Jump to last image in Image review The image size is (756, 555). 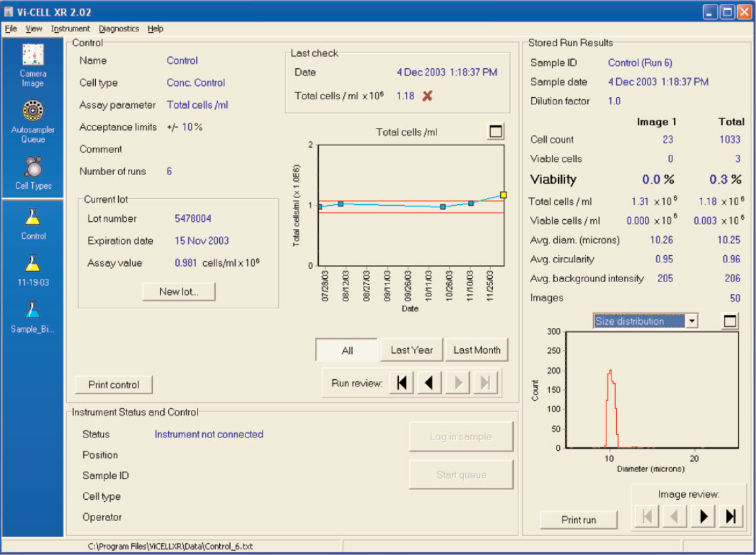tap(731, 516)
